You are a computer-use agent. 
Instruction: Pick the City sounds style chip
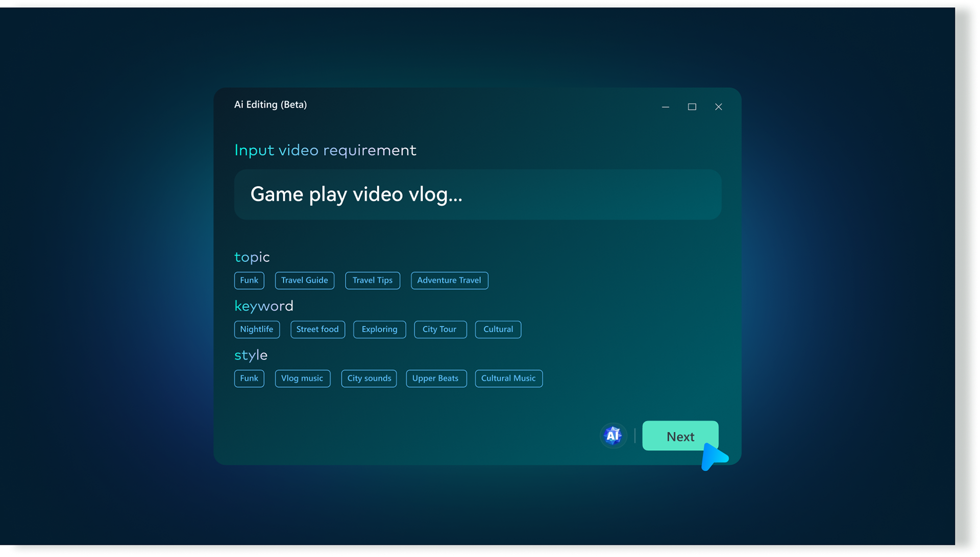(369, 378)
